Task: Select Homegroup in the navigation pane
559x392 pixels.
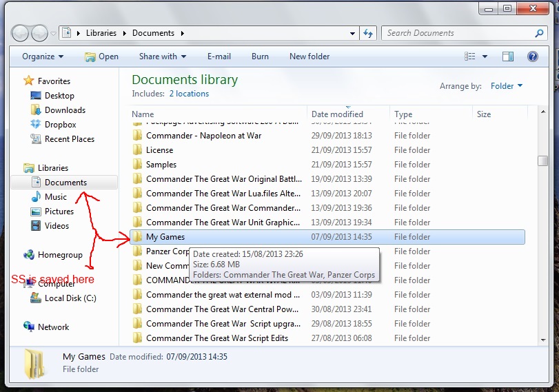Action: point(53,255)
